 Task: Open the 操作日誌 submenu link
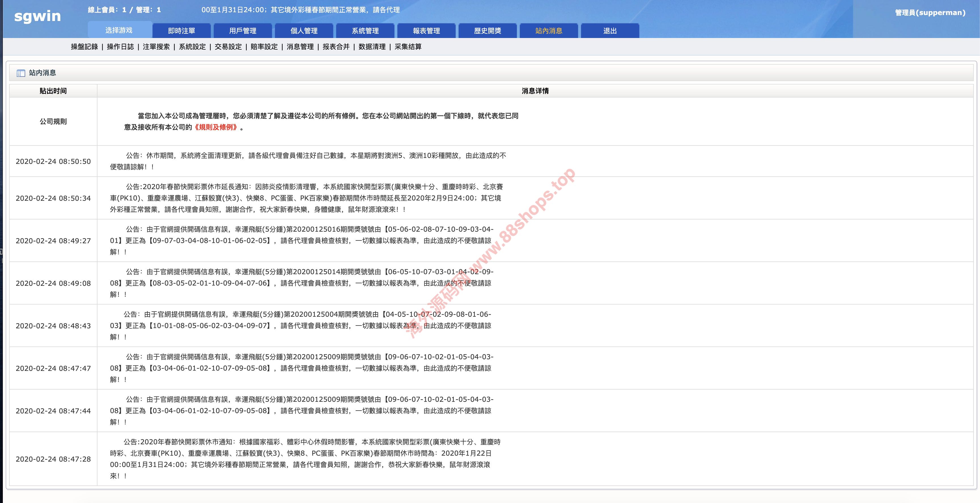tap(120, 47)
